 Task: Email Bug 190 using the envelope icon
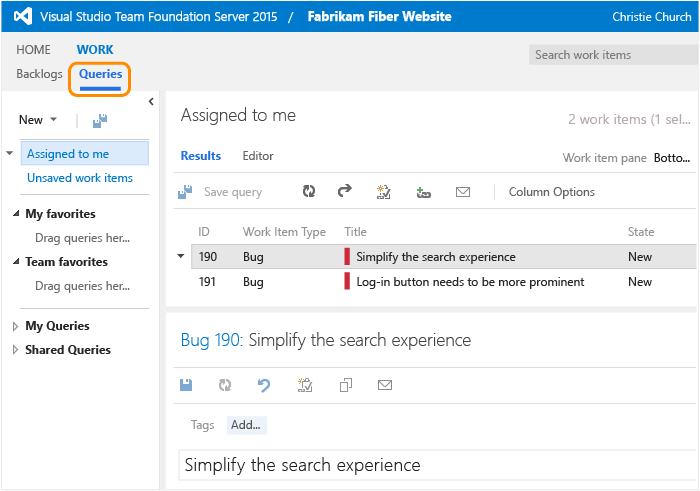click(385, 385)
